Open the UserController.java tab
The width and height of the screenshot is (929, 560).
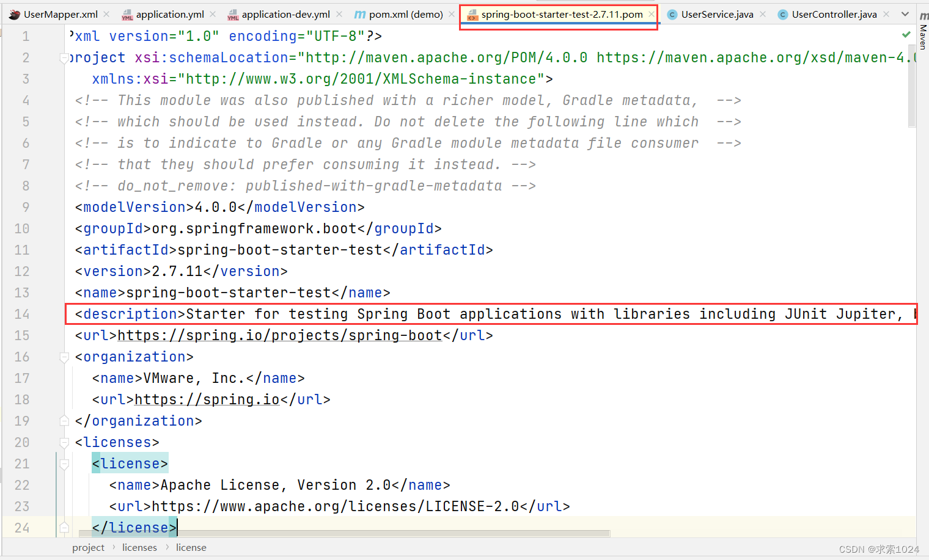coord(834,14)
